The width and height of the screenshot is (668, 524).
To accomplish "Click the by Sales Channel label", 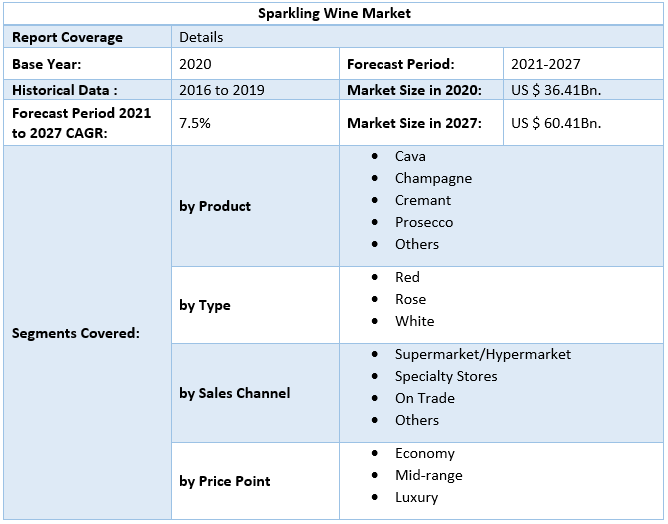I will (235, 393).
